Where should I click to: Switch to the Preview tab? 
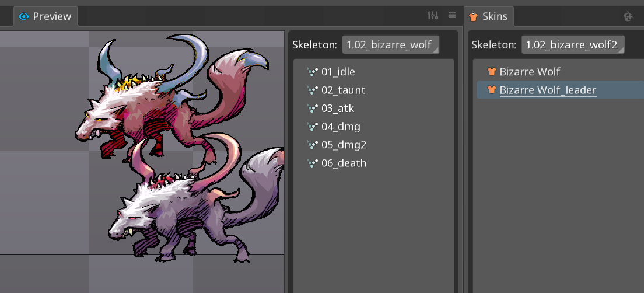(45, 16)
